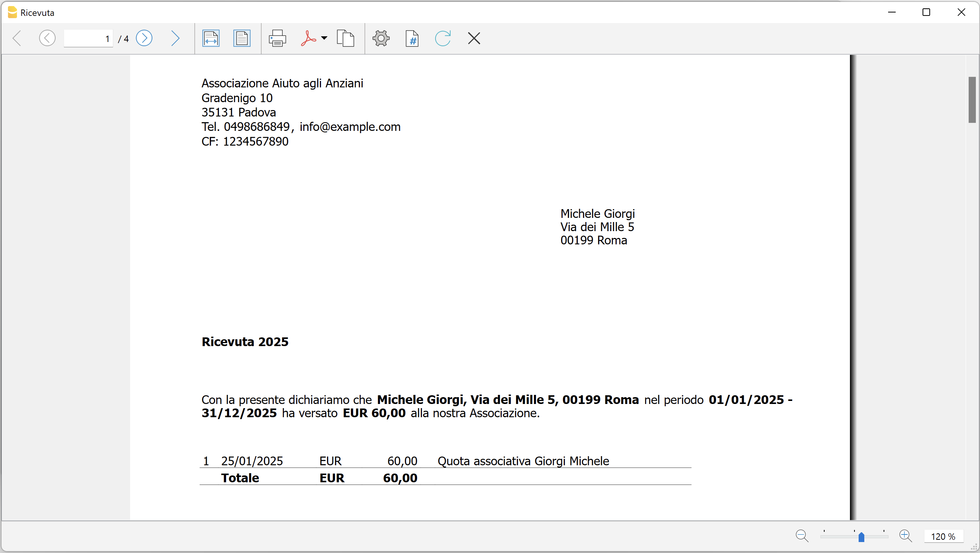Screen dimensions: 980x553
Task: Toggle the fit page width view
Action: tap(211, 39)
